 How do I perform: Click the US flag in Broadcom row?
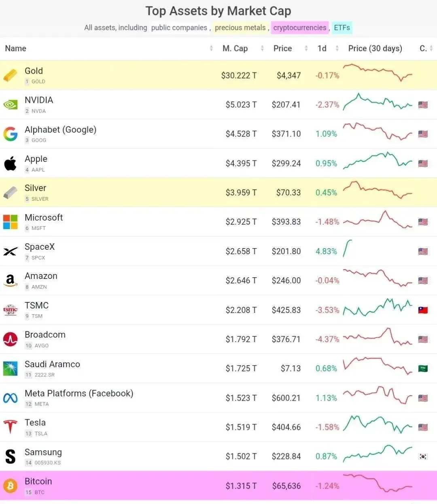point(423,339)
